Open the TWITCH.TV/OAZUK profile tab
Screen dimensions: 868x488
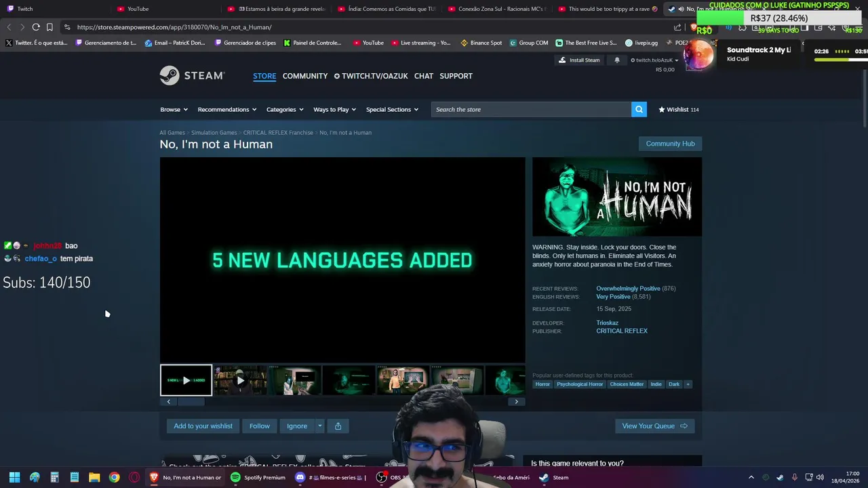tap(371, 76)
